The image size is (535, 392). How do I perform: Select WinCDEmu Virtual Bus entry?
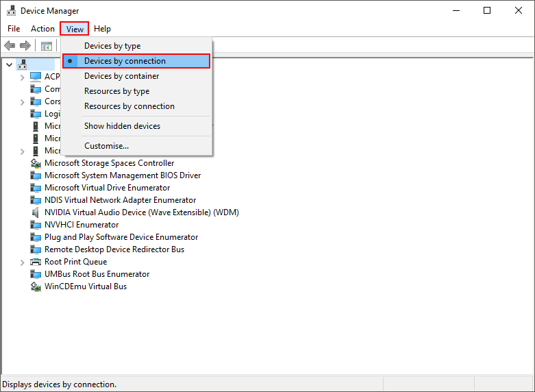click(86, 286)
